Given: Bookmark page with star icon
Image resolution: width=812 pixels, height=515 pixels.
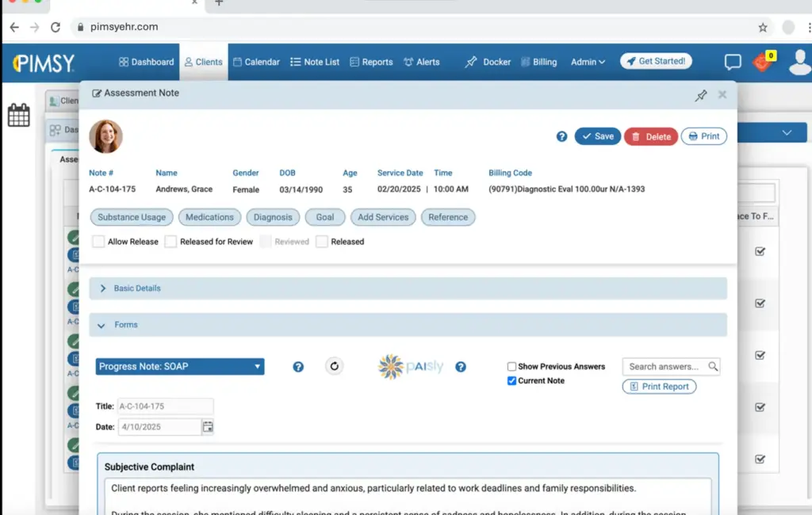Looking at the screenshot, I should point(763,28).
